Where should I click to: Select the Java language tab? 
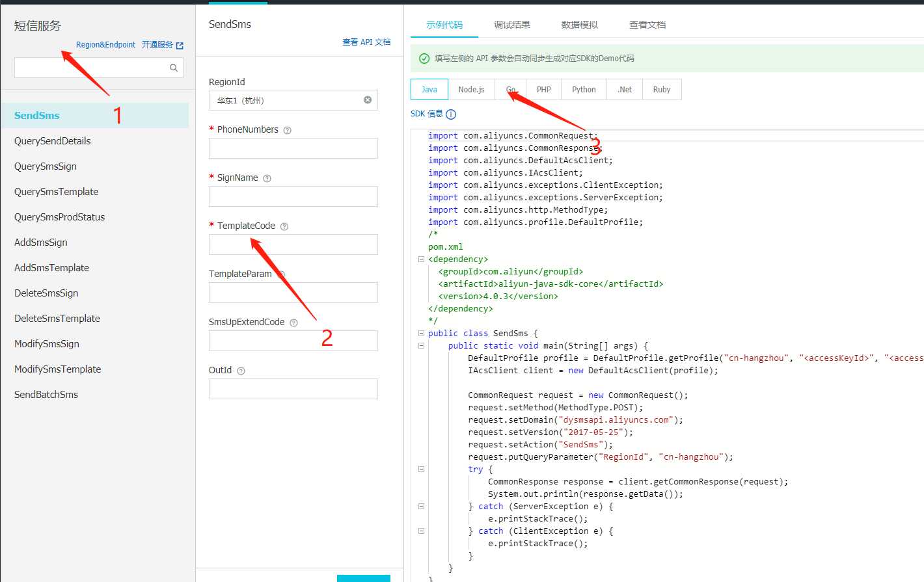tap(429, 90)
